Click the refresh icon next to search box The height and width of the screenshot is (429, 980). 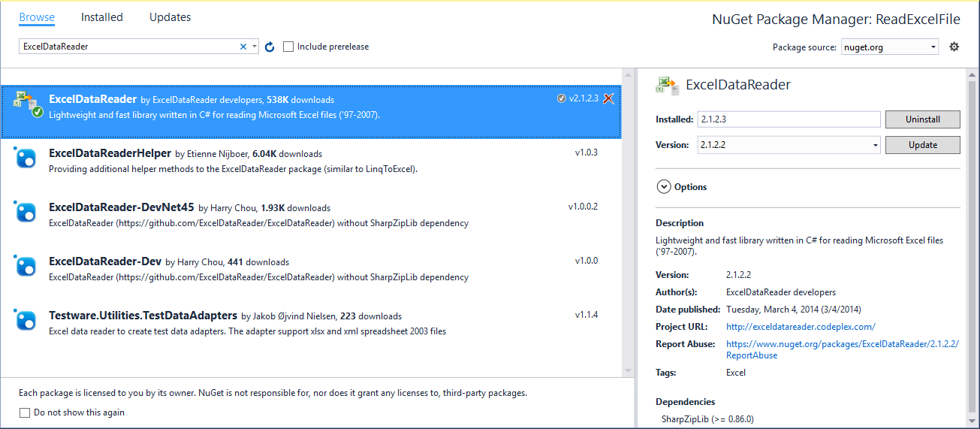click(270, 47)
